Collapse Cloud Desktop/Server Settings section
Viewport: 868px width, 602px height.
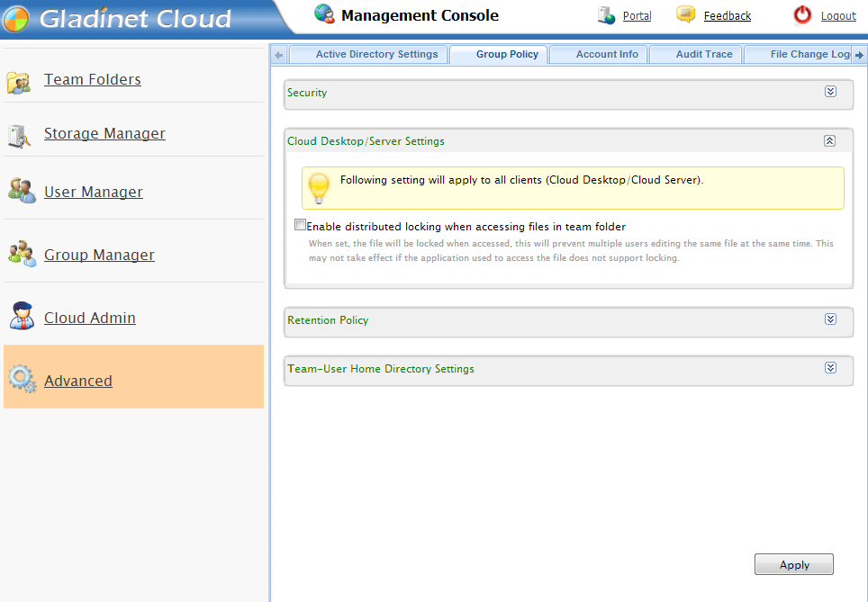[829, 140]
